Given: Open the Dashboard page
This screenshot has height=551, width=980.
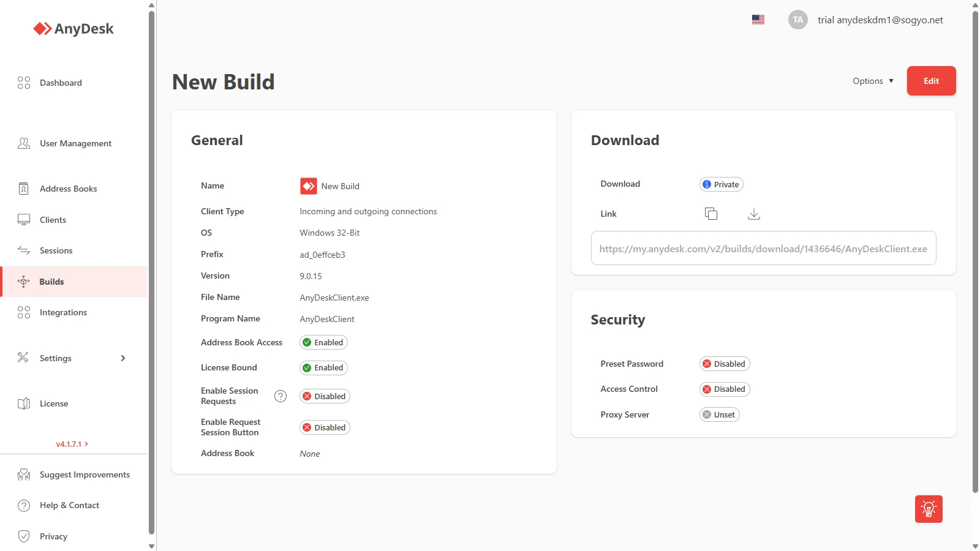Looking at the screenshot, I should (x=61, y=83).
